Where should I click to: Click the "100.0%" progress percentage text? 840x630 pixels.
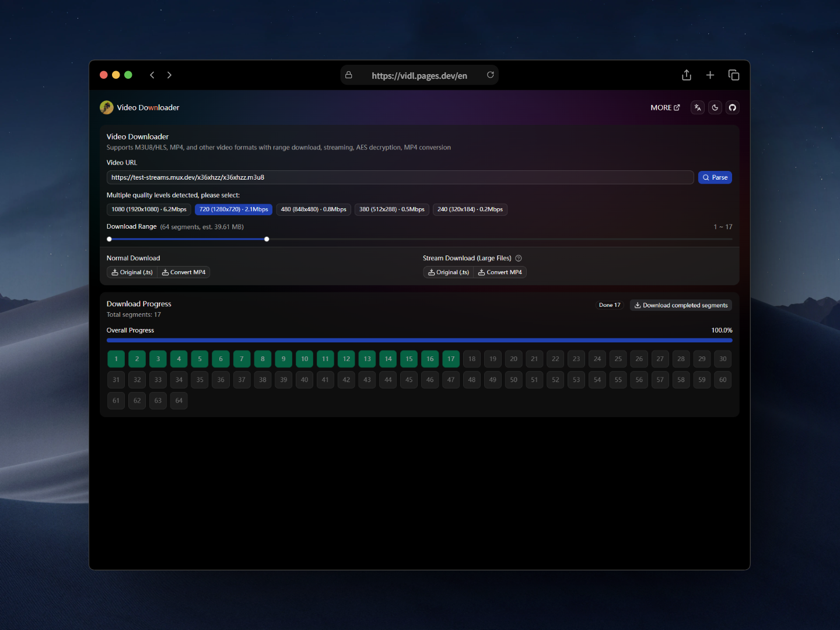[722, 330]
